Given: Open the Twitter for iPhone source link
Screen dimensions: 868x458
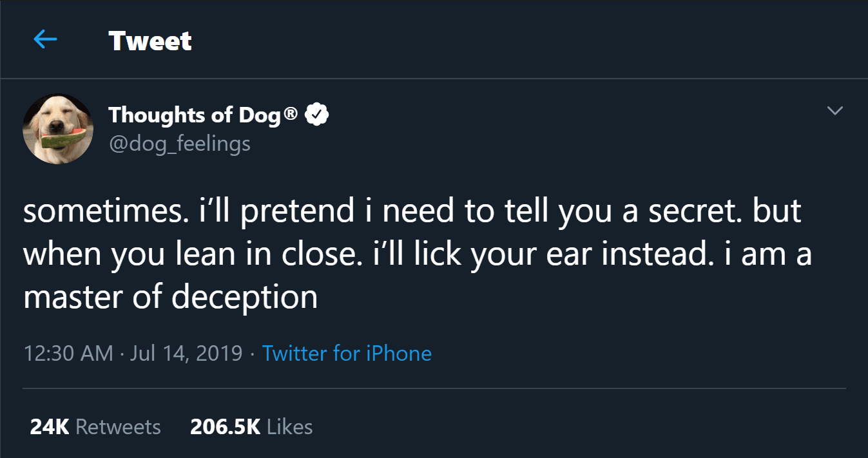Looking at the screenshot, I should (347, 353).
